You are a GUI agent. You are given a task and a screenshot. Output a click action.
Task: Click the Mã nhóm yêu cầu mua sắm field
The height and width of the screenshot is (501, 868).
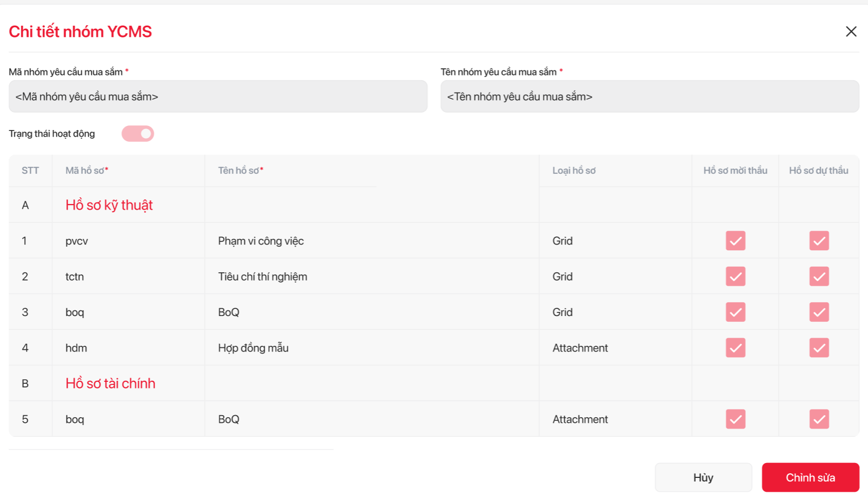218,97
